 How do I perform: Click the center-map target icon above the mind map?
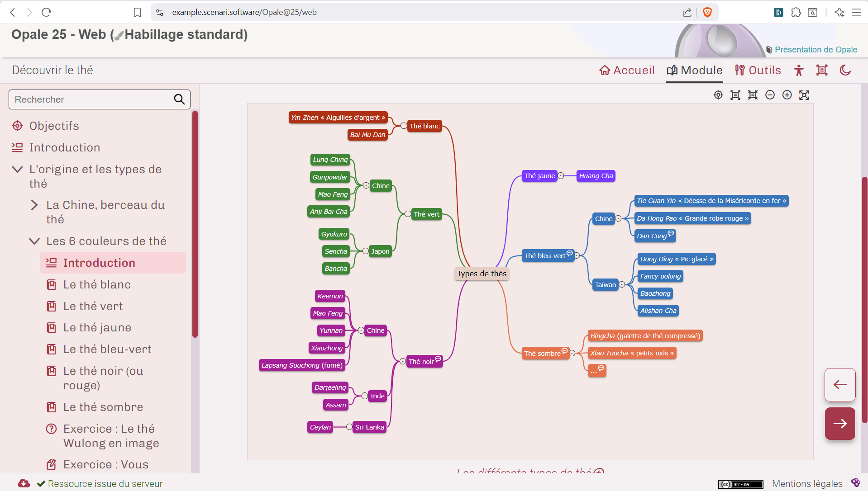click(x=718, y=95)
